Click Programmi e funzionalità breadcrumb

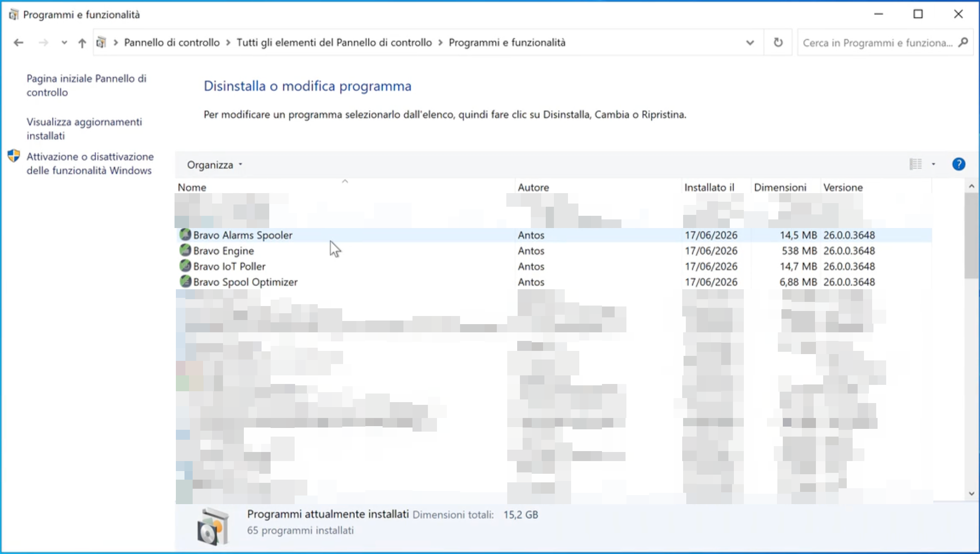(507, 43)
